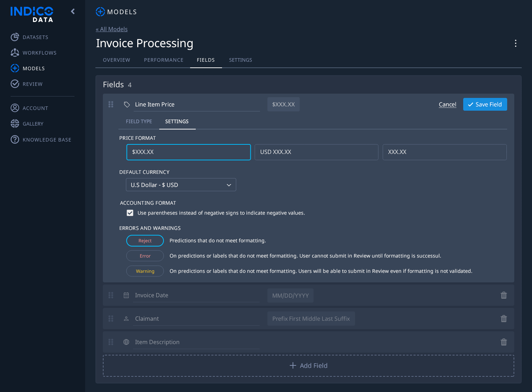The width and height of the screenshot is (532, 392).
Task: Save the Line Item Price field
Action: (485, 104)
